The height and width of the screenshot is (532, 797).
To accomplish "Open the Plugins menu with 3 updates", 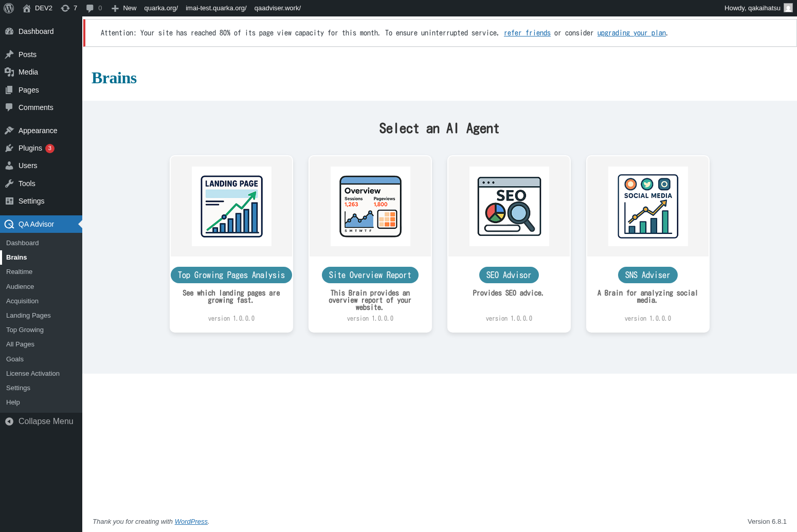I will 30,148.
